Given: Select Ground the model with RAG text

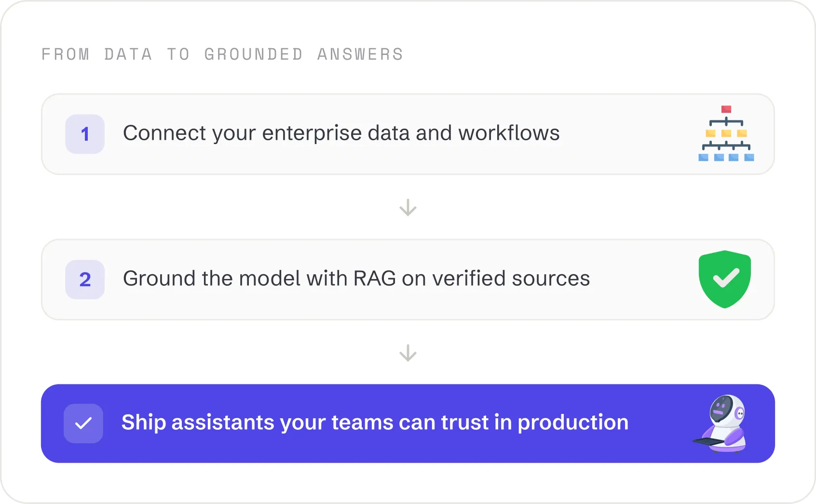Looking at the screenshot, I should (x=259, y=279).
